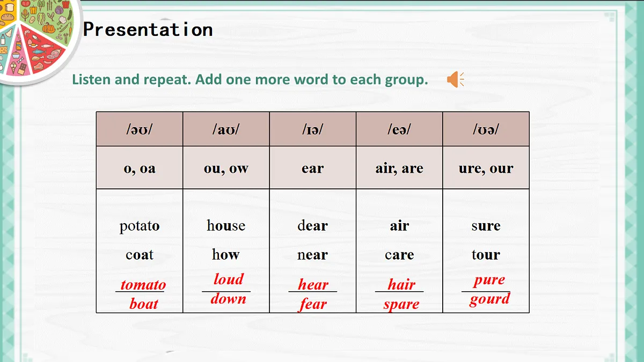Select the red answer 'down'

228,299
